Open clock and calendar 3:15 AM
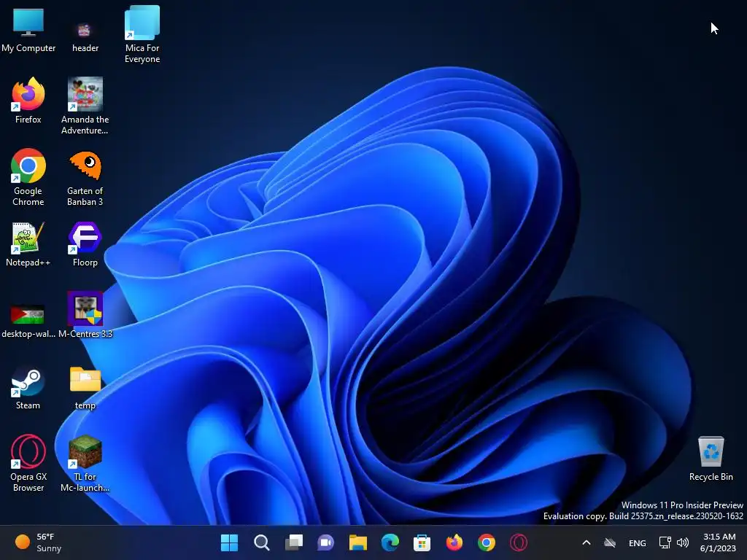Viewport: 747px width, 560px height. (x=718, y=542)
